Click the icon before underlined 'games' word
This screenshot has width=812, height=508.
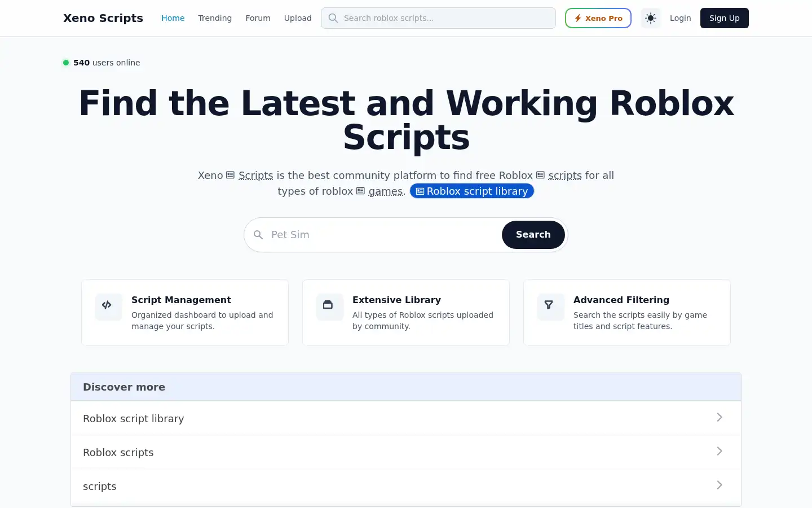pyautogui.click(x=361, y=191)
